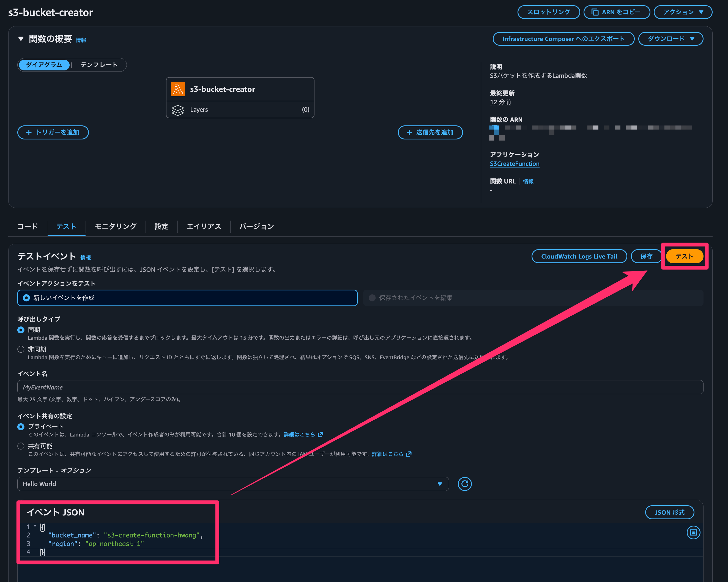728x582 pixels.
Task: Click the plus icon in トリガーを追加
Action: 29,132
